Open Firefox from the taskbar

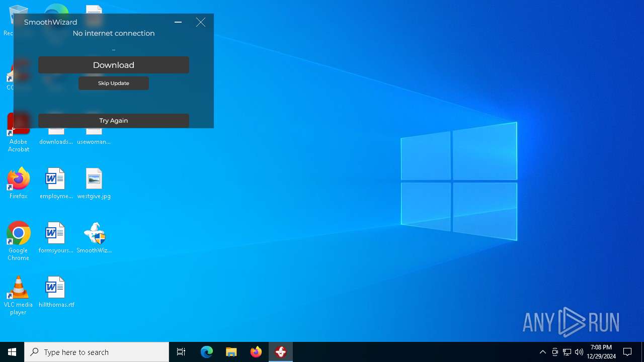(256, 352)
